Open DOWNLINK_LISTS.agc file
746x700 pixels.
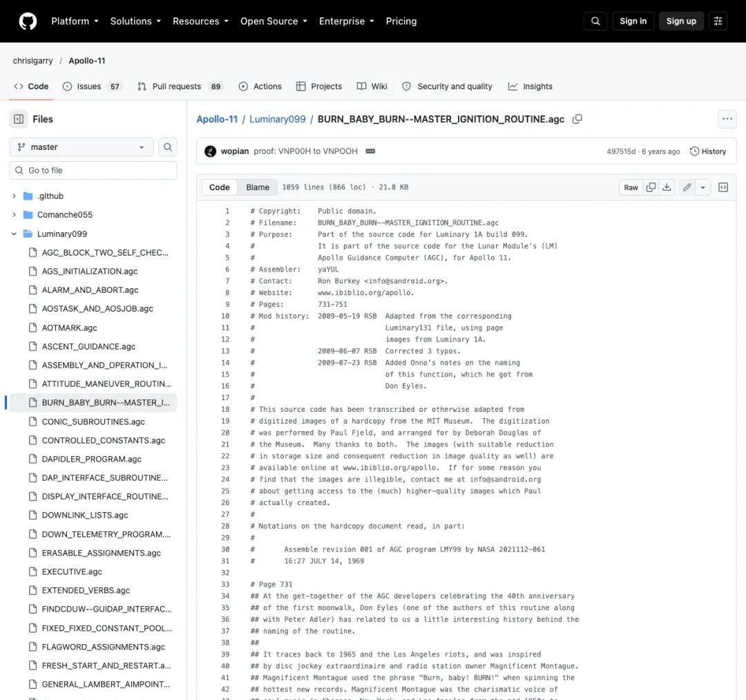(x=85, y=515)
